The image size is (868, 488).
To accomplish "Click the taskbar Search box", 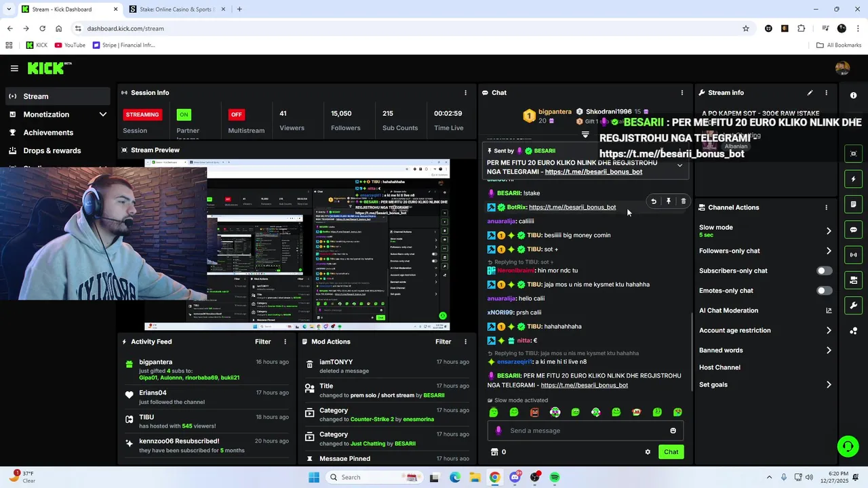I will coord(374,477).
